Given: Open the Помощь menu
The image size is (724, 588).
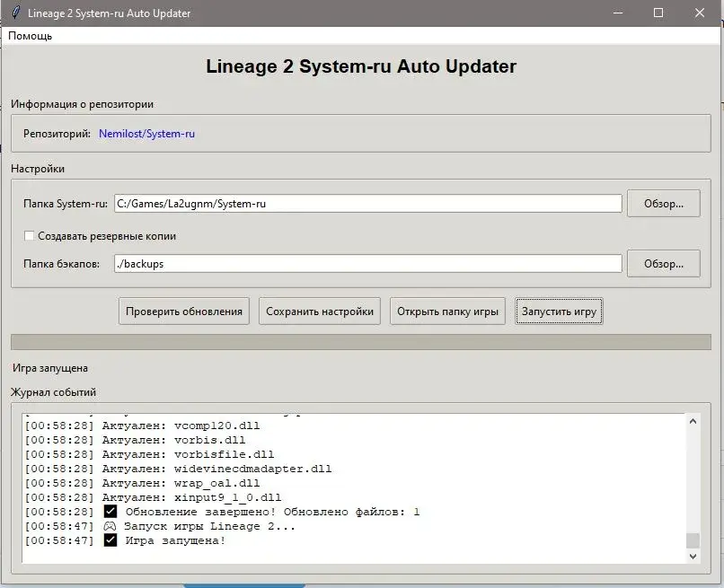Looking at the screenshot, I should point(30,36).
